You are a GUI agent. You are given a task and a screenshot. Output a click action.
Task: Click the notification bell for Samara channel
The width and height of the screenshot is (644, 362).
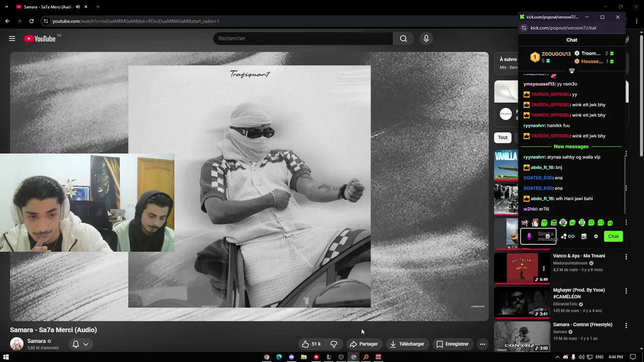tap(75, 344)
